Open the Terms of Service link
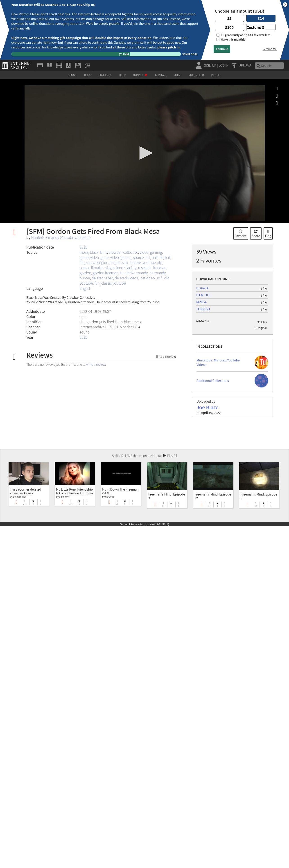 tap(144, 524)
